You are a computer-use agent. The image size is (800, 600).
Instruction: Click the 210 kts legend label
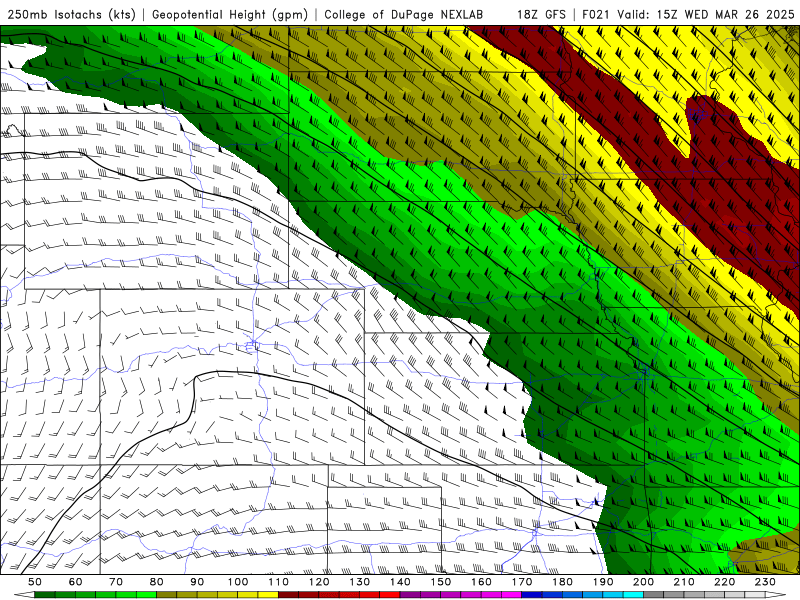click(684, 582)
